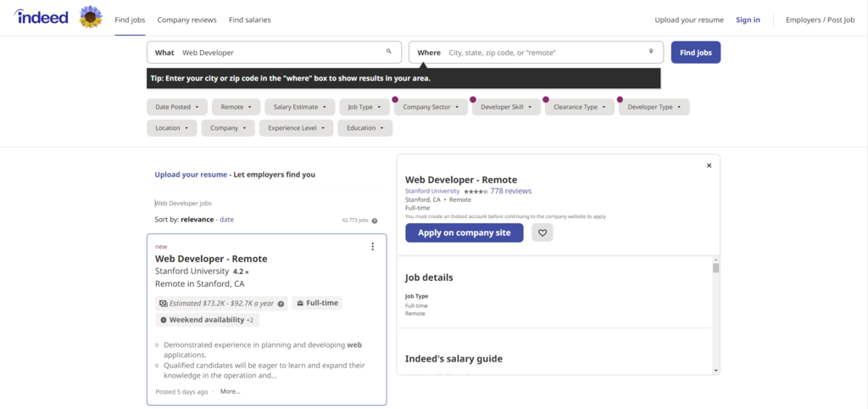
Task: Open the Experience Level dropdown
Action: click(x=297, y=128)
